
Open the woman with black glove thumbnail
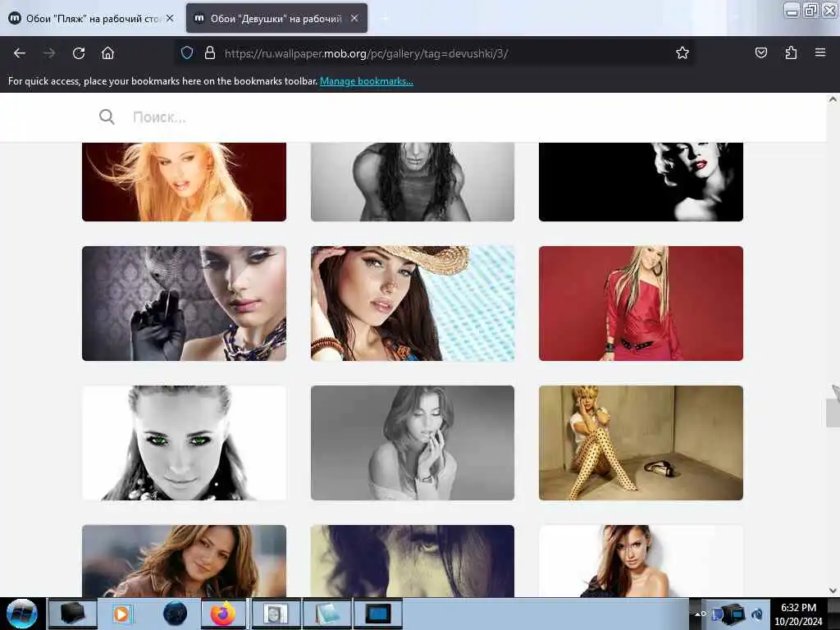click(184, 304)
